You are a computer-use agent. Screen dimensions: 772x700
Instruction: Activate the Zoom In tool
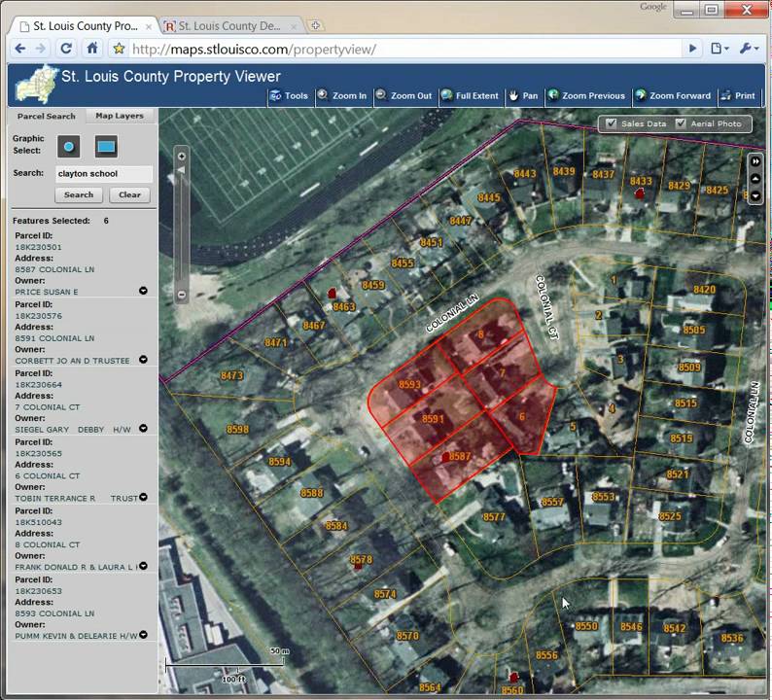342,95
